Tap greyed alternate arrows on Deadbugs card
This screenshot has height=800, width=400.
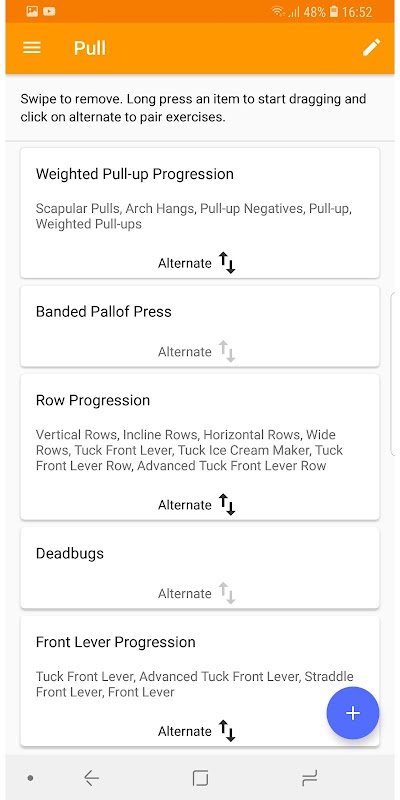227,593
